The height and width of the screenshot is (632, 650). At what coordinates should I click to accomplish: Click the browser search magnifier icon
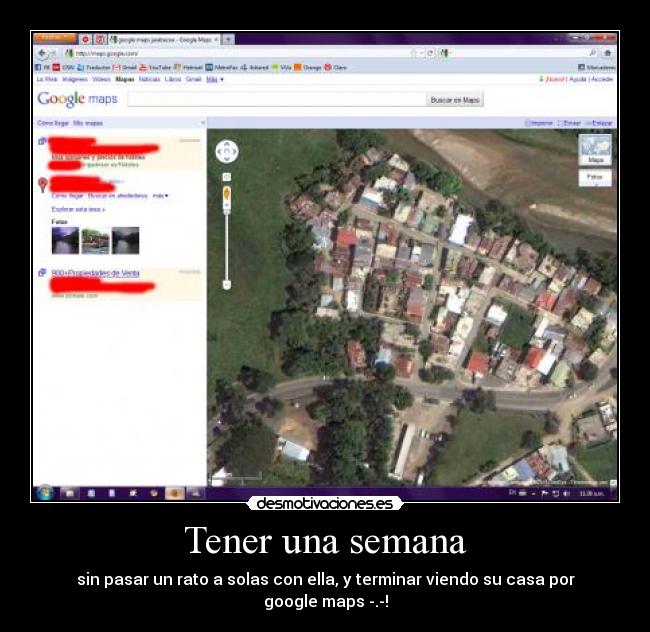(593, 53)
